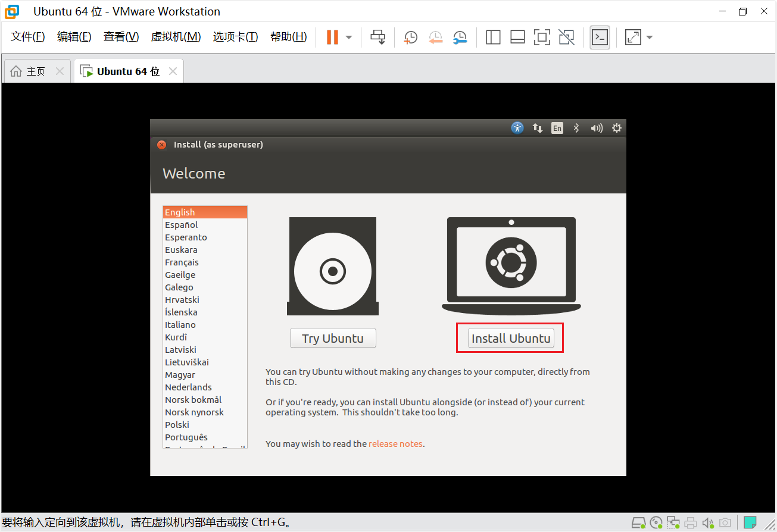Open the 查看(V) menu
This screenshot has width=777, height=532.
click(x=121, y=37)
